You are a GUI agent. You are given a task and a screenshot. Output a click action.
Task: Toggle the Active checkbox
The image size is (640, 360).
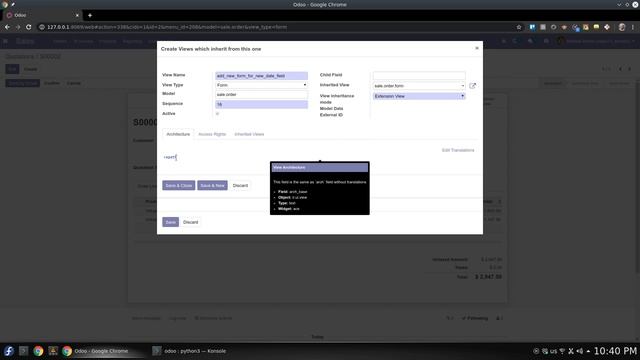[x=217, y=113]
